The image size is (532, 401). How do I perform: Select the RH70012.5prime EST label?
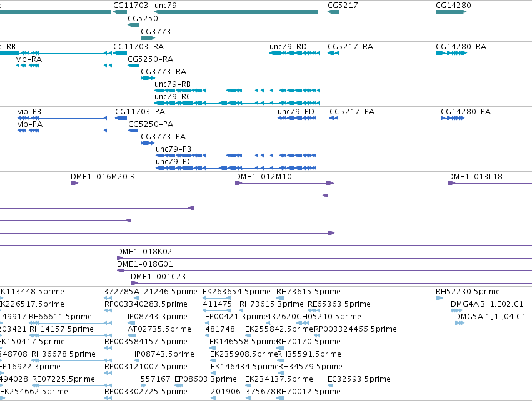(308, 392)
